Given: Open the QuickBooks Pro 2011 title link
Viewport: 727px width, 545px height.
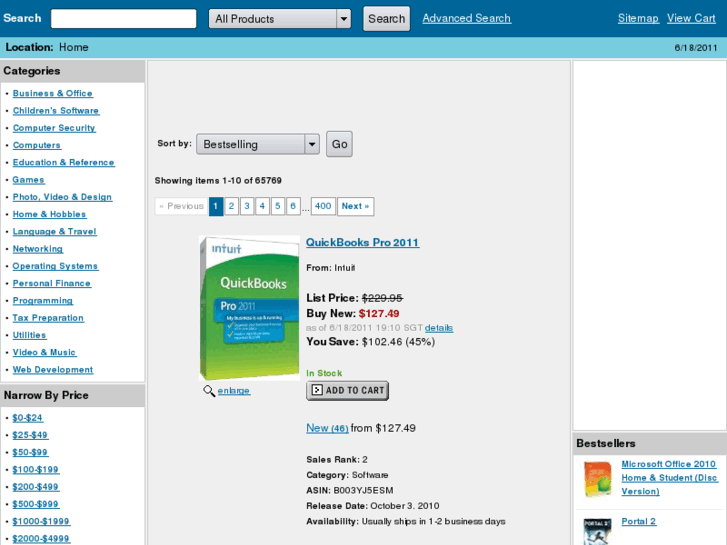Looking at the screenshot, I should 363,242.
